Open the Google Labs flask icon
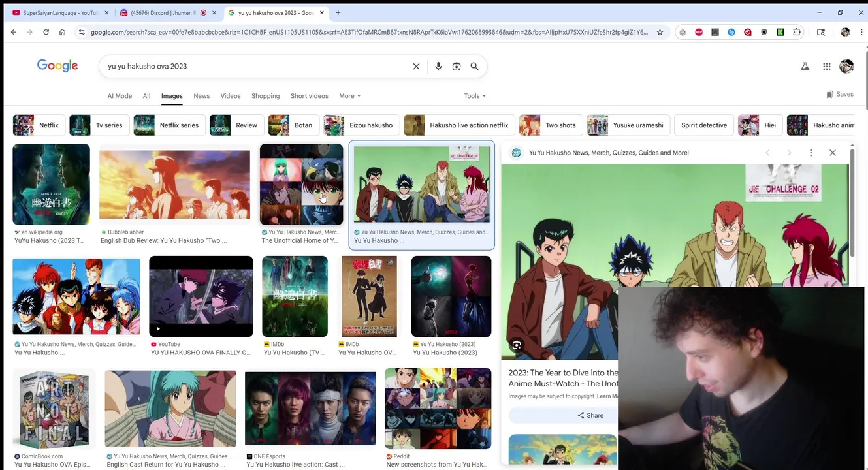Image resolution: width=868 pixels, height=470 pixels. [x=805, y=66]
